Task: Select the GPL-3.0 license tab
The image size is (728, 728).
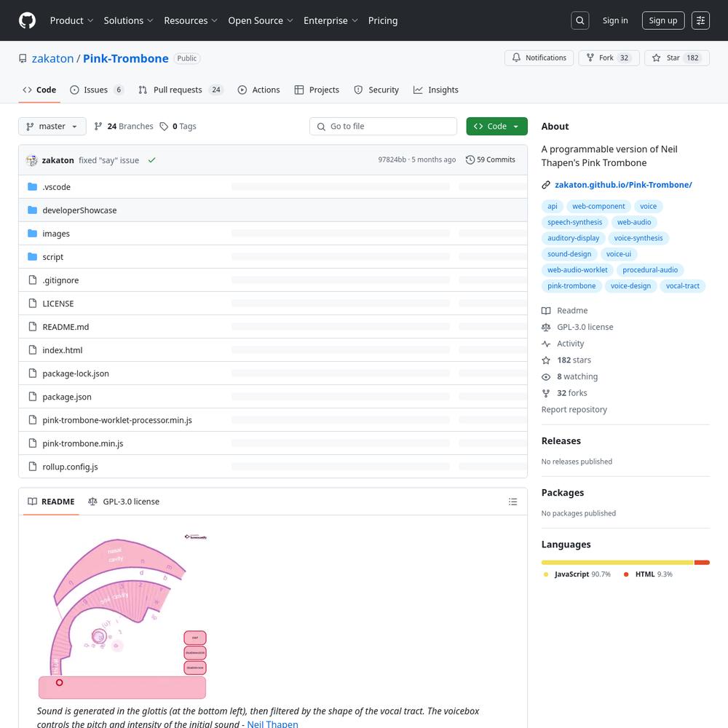Action: coord(124,502)
